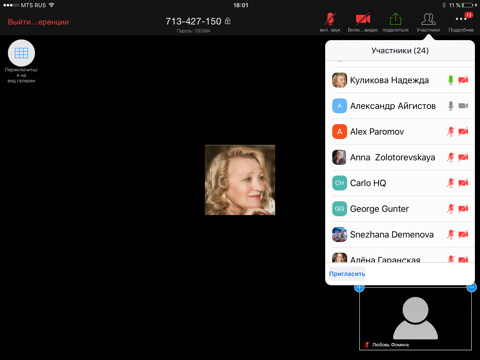This screenshot has width=480, height=360.
Task: Tap Snezhana Demenova's muted microphone icon
Action: pyautogui.click(x=451, y=235)
